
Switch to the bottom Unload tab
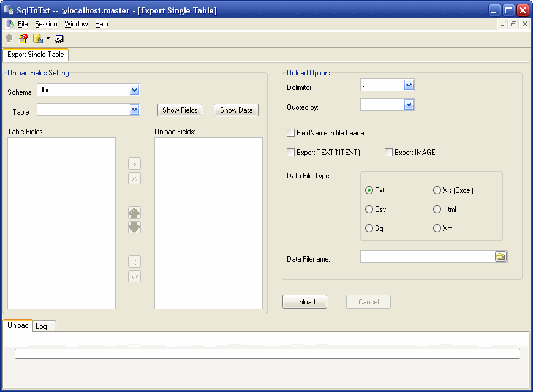(18, 325)
